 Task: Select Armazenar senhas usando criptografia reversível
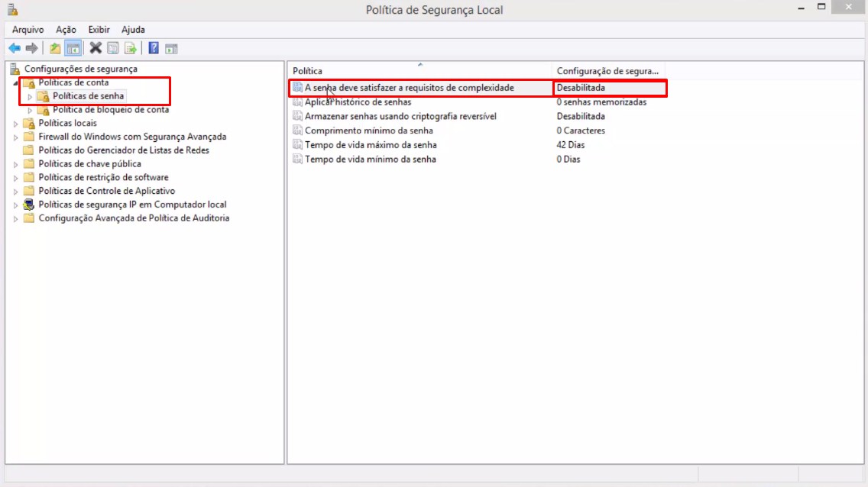point(401,117)
